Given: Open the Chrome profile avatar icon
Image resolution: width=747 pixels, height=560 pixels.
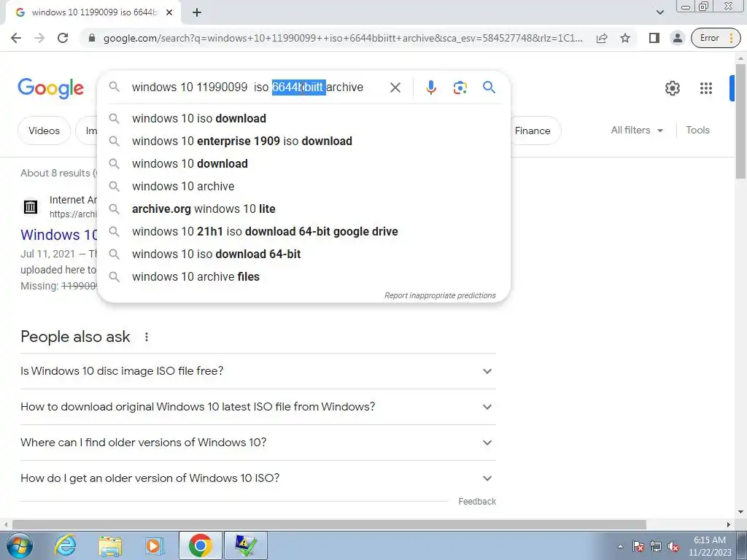Looking at the screenshot, I should coord(677,38).
